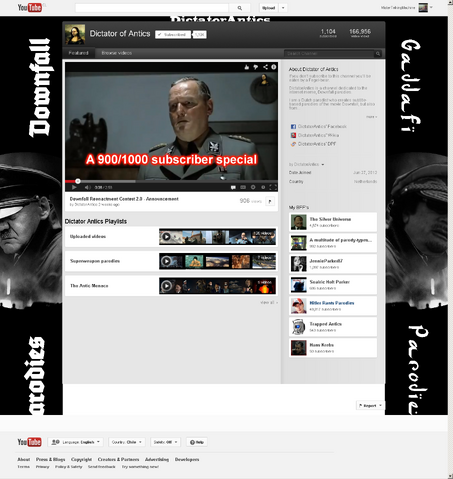This screenshot has height=479, width=453.
Task: Play the featured video
Action: [74, 187]
